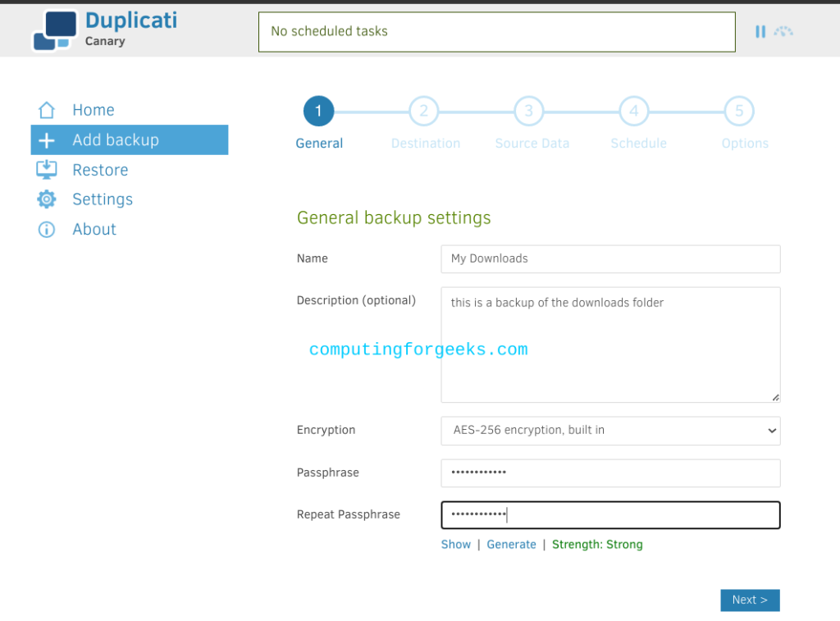Jump to the Destination wizard step
This screenshot has height=621, width=840.
pyautogui.click(x=424, y=111)
